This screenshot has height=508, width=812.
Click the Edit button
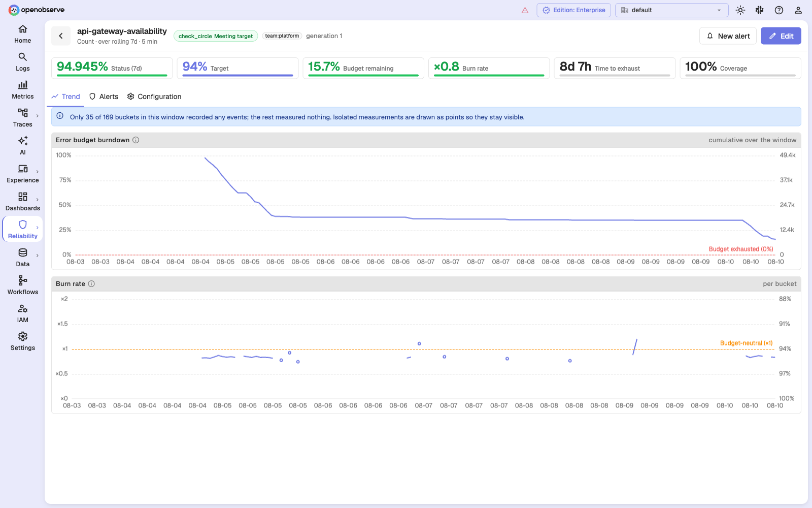click(781, 36)
